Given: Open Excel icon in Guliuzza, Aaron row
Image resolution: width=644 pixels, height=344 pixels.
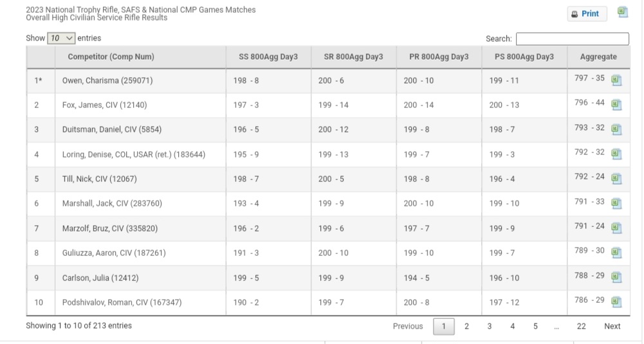Looking at the screenshot, I should pos(616,253).
